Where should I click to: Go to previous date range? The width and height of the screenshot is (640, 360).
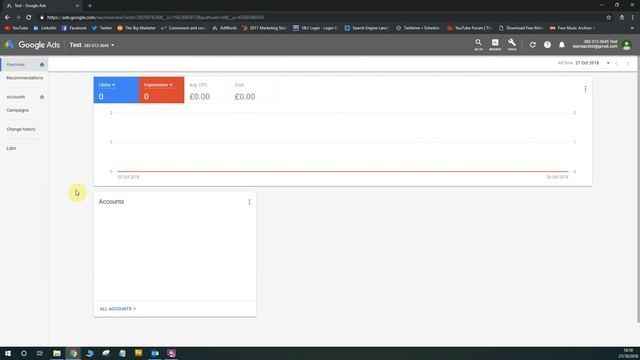[x=617, y=63]
